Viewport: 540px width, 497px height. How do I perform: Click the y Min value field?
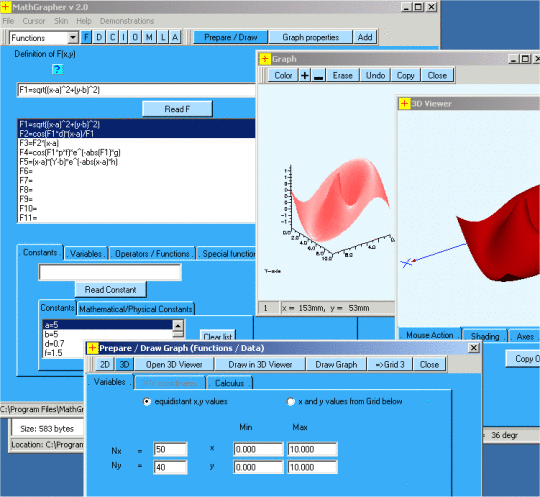tap(258, 467)
